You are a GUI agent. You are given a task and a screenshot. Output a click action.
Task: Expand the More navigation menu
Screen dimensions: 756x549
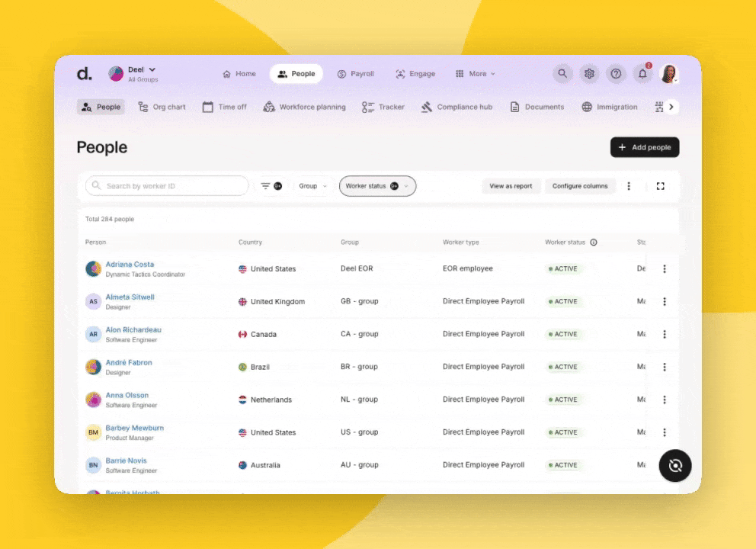pos(476,74)
